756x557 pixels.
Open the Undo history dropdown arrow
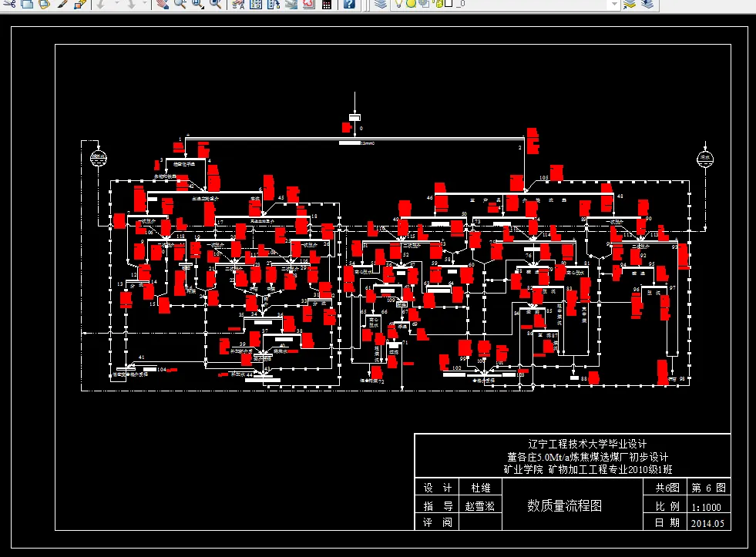click(116, 4)
